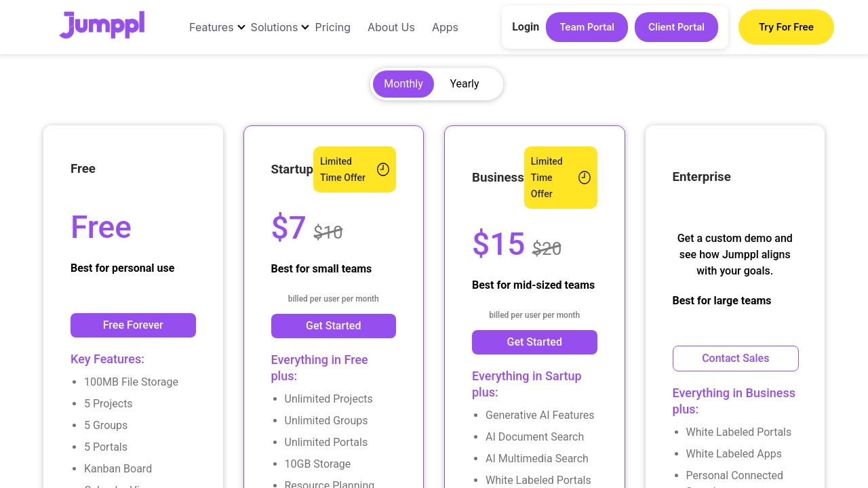Image resolution: width=868 pixels, height=488 pixels.
Task: Expand the Features dropdown menu
Action: [x=217, y=27]
